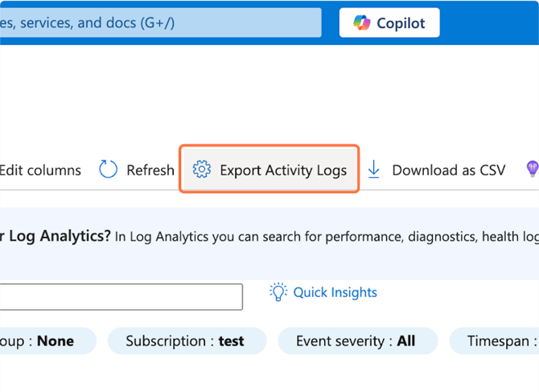The height and width of the screenshot is (392, 539).
Task: Click the blue Quick Insights lightbulb icon
Action: pyautogui.click(x=278, y=292)
